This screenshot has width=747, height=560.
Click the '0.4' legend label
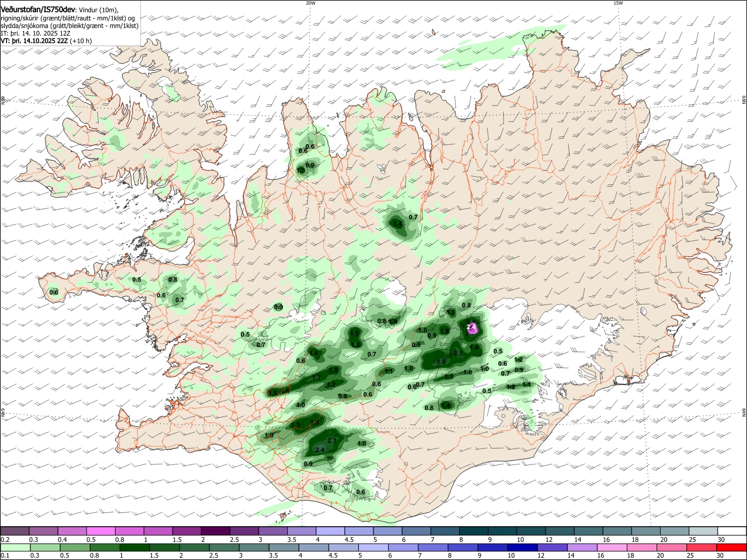[62, 540]
